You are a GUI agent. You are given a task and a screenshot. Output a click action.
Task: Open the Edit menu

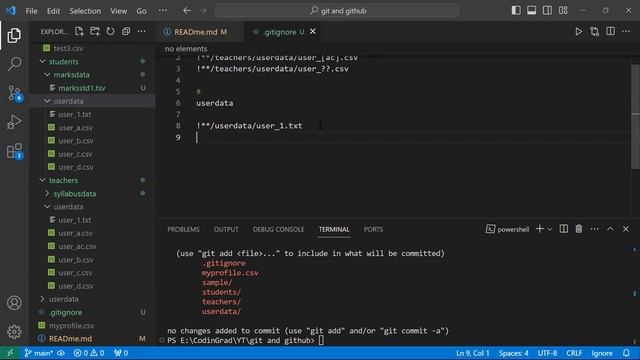pos(53,11)
